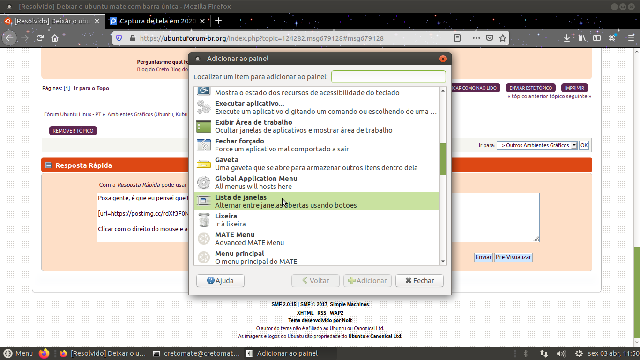
Task: Click the scroll down arrow in applet list
Action: (x=443, y=261)
